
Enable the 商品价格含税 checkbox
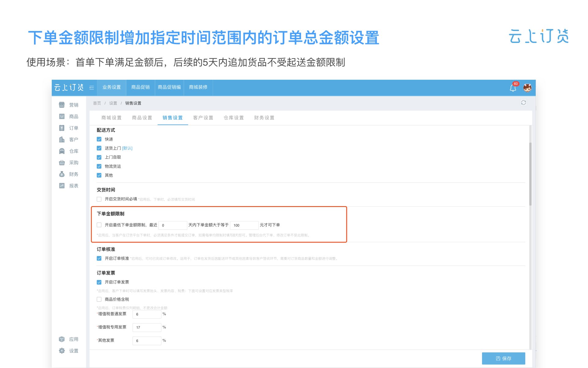(99, 299)
